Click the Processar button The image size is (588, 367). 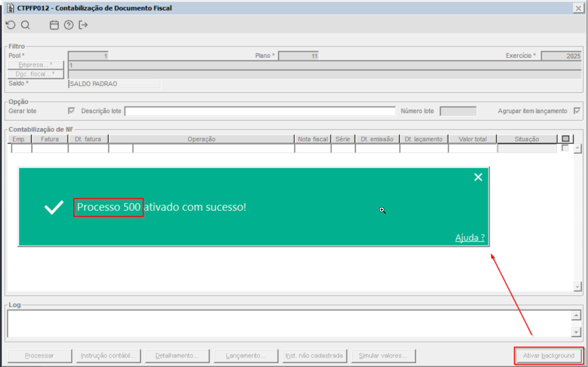[39, 356]
